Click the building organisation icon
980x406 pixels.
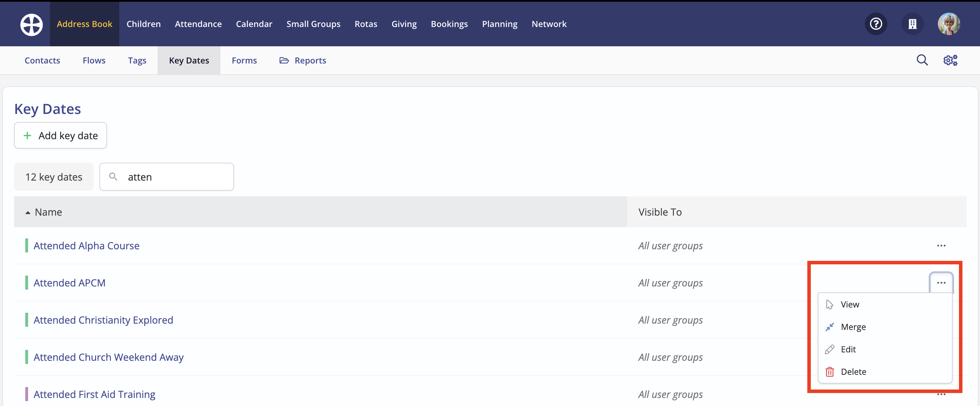pos(912,24)
